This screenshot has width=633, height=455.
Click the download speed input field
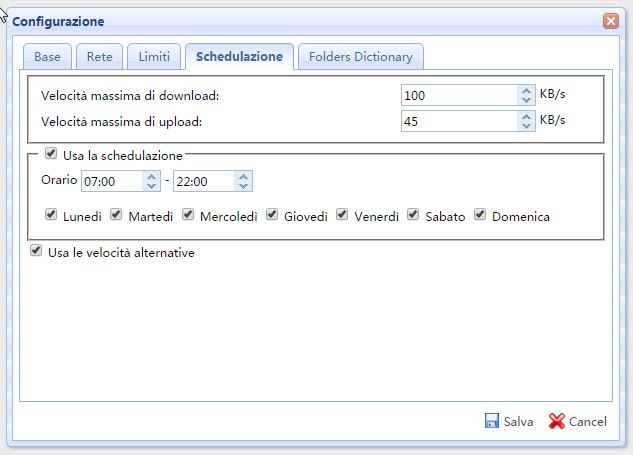pyautogui.click(x=458, y=96)
